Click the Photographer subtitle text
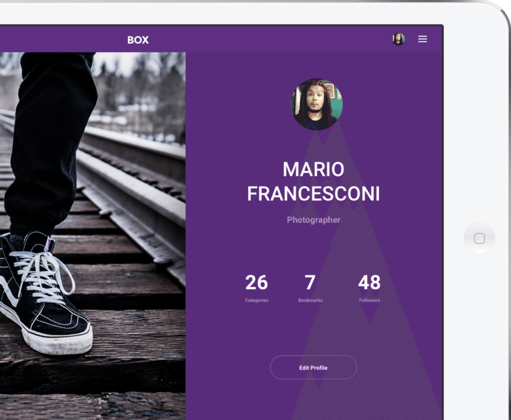 tap(313, 220)
